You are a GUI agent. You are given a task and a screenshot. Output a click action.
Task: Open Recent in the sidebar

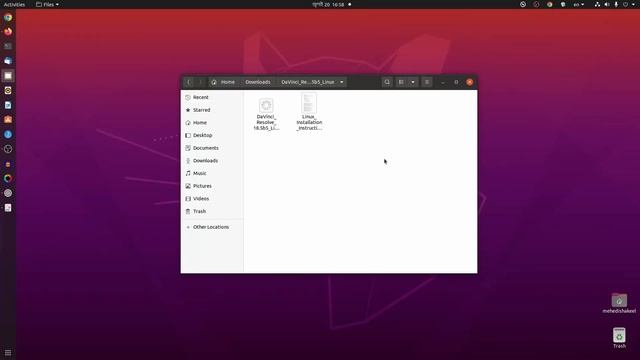pyautogui.click(x=212, y=97)
